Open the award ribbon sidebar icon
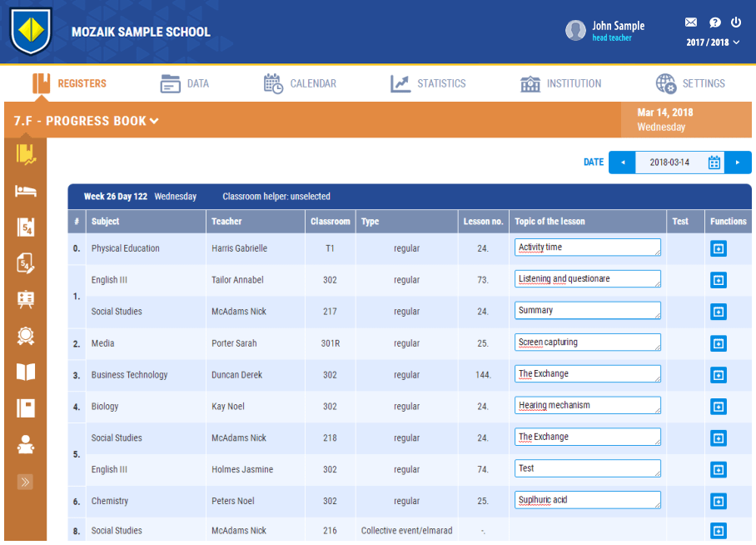 (x=26, y=336)
